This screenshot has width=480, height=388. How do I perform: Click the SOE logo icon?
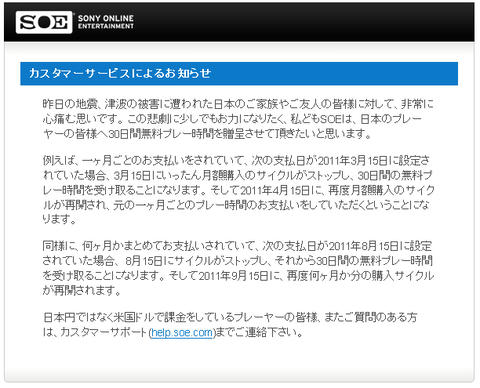44,22
